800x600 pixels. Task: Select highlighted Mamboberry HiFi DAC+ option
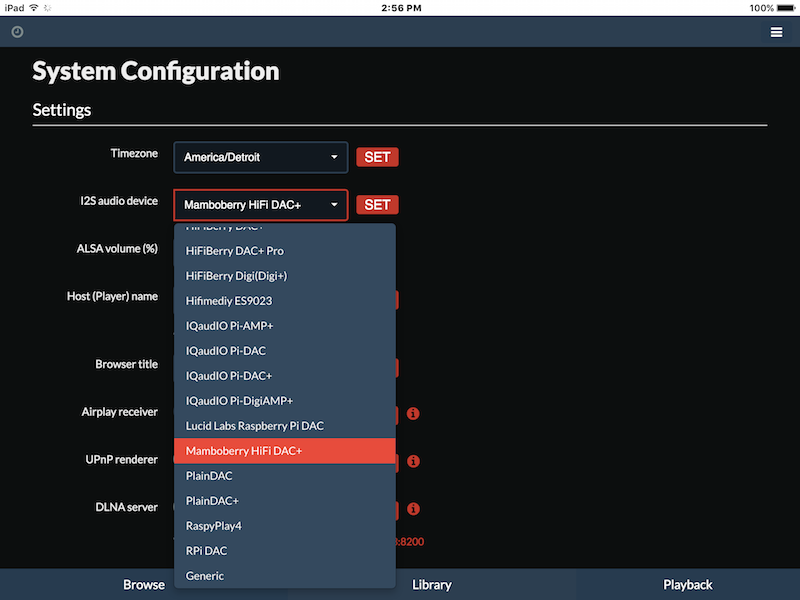[x=285, y=451]
